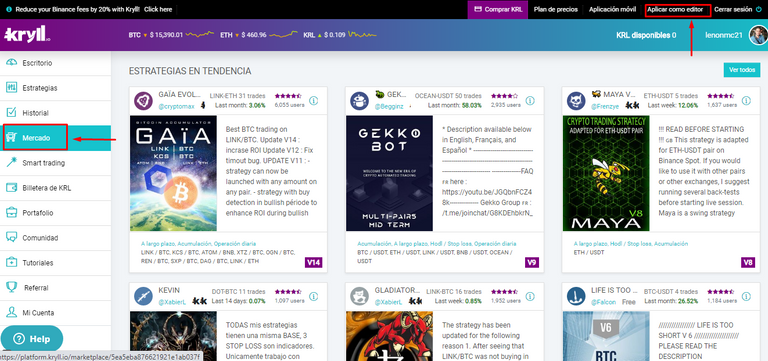Image resolution: width=768 pixels, height=361 pixels.
Task: Open info icon on GLADIATOR card
Action: coord(530,296)
